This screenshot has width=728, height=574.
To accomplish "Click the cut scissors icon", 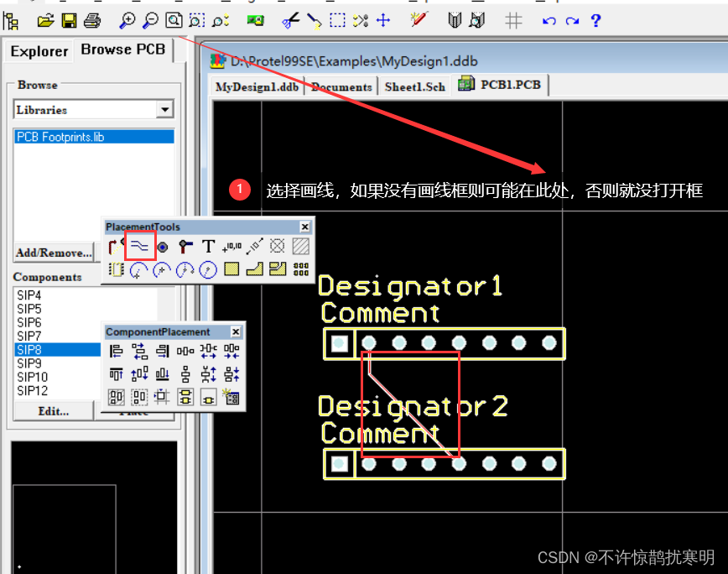I will [x=290, y=21].
